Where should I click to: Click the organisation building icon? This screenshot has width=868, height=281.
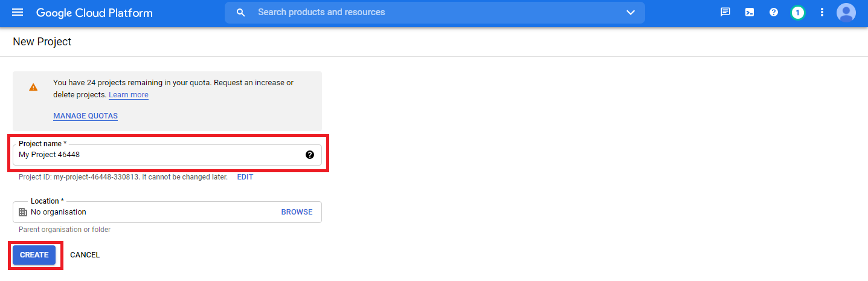[23, 212]
